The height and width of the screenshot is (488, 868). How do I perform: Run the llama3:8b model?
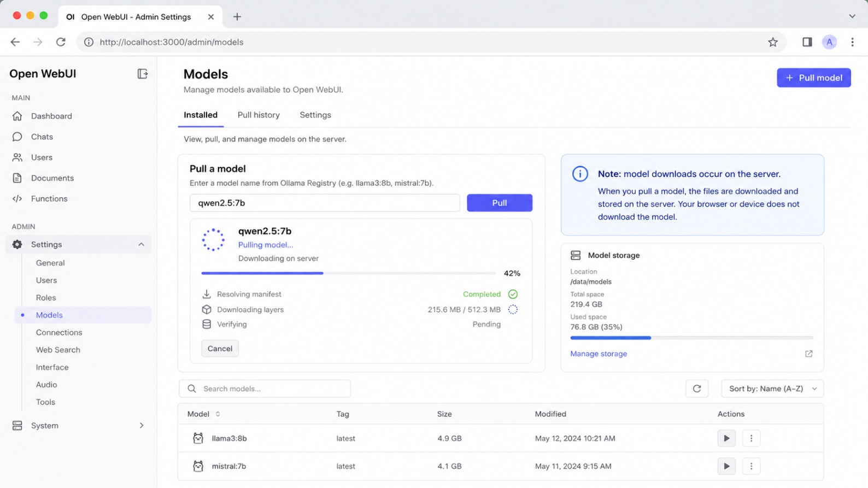[726, 438]
